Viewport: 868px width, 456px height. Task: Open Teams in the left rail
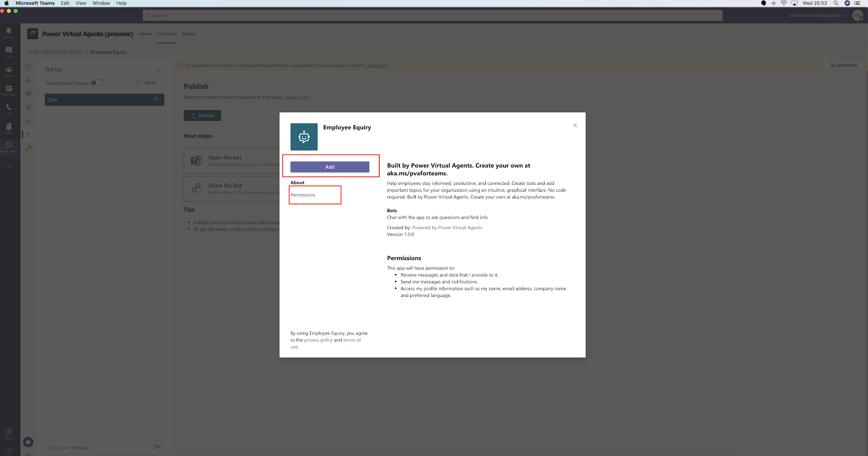(x=8, y=71)
